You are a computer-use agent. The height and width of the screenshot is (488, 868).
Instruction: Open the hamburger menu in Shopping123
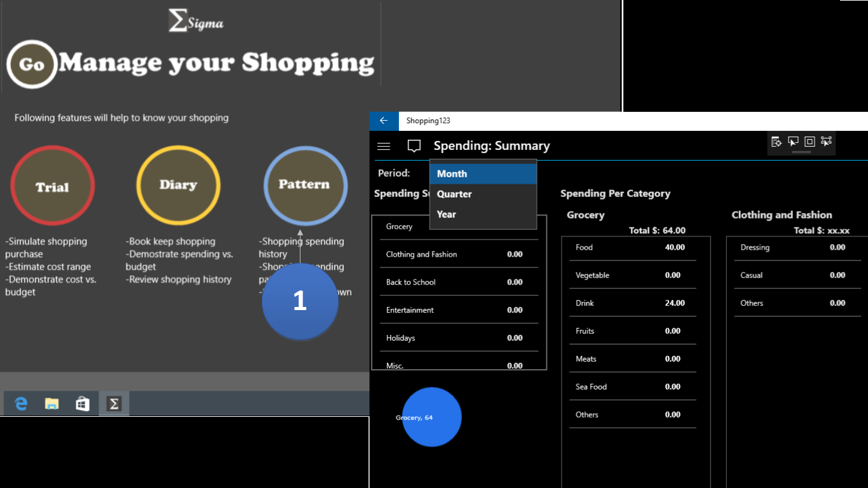click(x=384, y=146)
